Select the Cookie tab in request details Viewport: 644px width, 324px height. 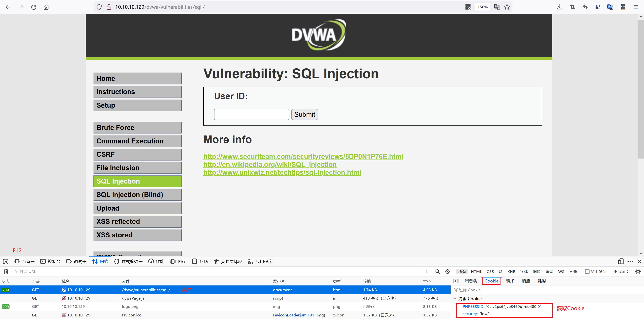[x=491, y=281]
